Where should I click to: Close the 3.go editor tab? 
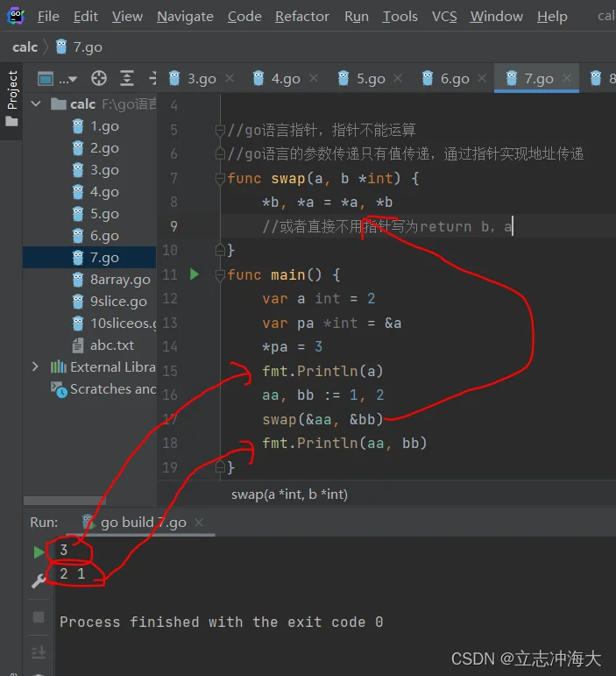[230, 79]
